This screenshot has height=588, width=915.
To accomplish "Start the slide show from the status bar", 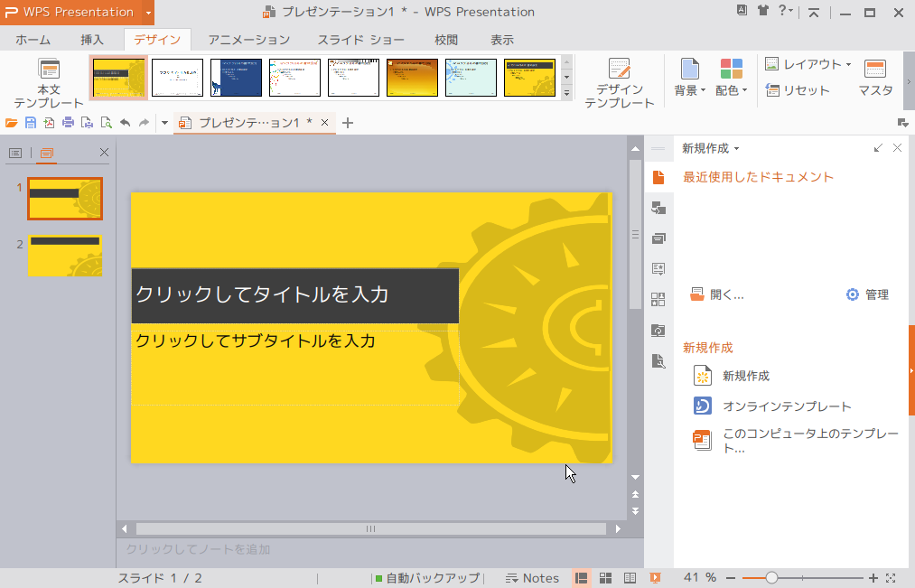I will point(655,577).
